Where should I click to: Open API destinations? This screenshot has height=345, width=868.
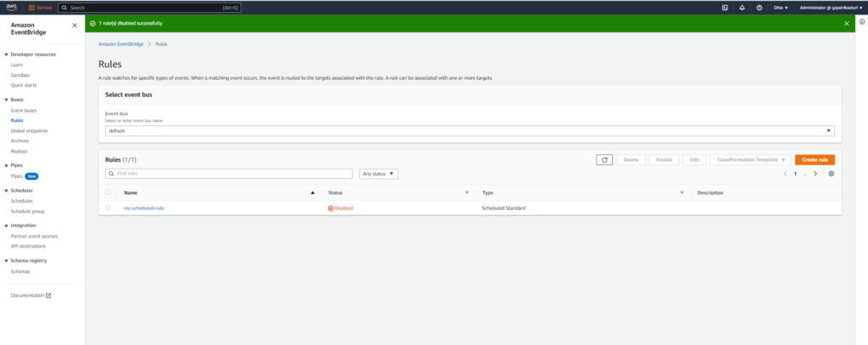pyautogui.click(x=28, y=246)
